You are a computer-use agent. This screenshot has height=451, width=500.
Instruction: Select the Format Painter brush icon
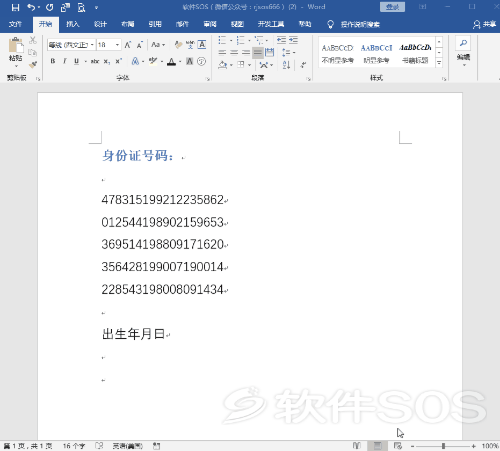[33, 65]
